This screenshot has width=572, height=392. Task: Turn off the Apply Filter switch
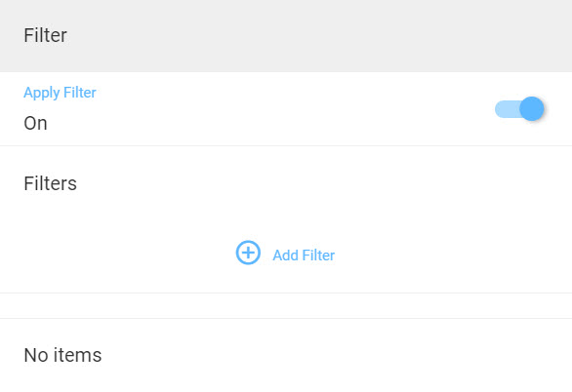pos(519,109)
